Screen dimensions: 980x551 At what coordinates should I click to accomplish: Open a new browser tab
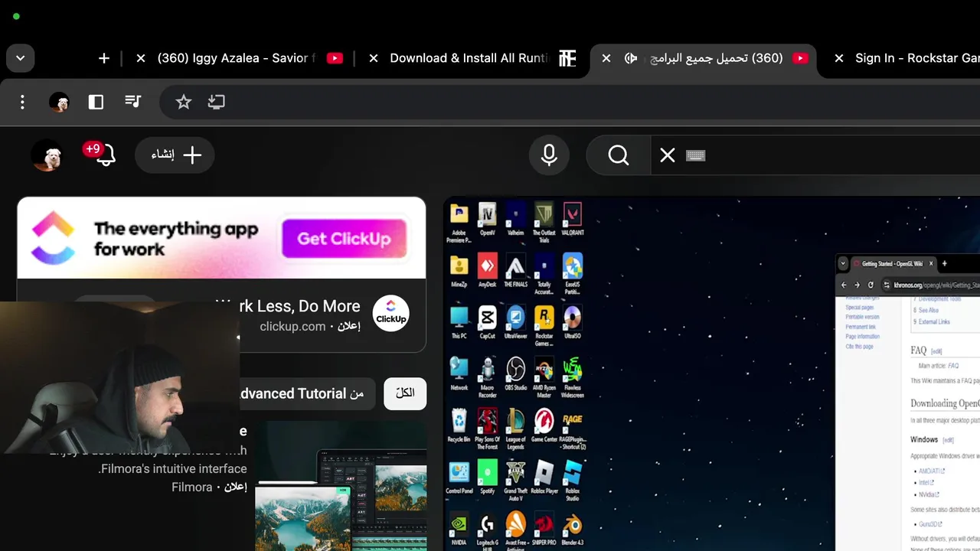[104, 58]
